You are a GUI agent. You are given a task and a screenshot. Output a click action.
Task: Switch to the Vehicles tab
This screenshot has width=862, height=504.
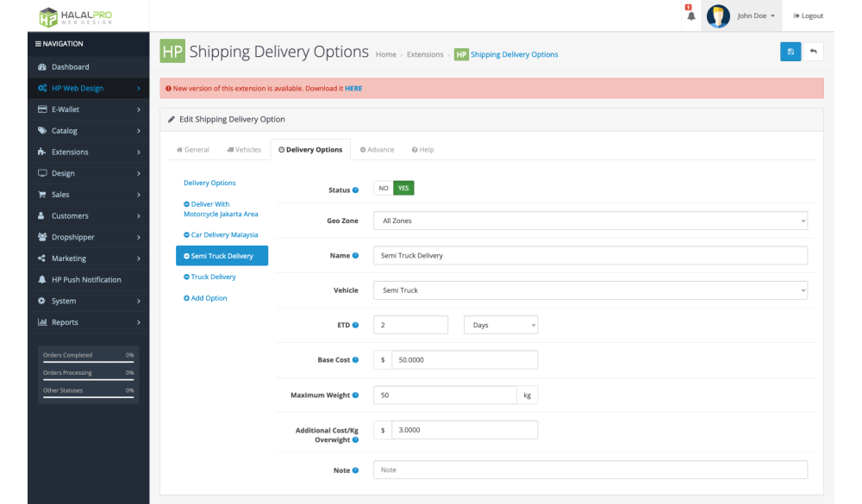pos(244,150)
